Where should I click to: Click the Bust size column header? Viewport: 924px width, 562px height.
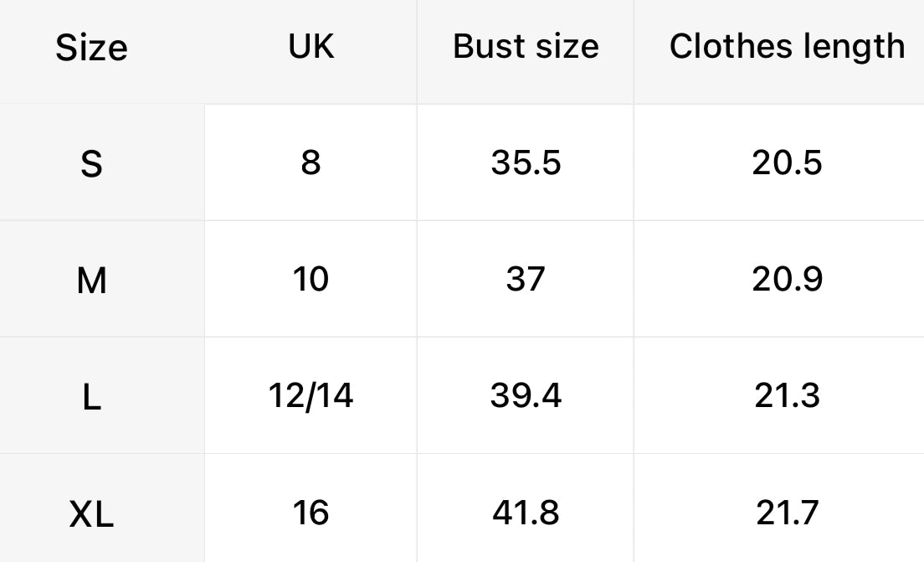pyautogui.click(x=526, y=46)
